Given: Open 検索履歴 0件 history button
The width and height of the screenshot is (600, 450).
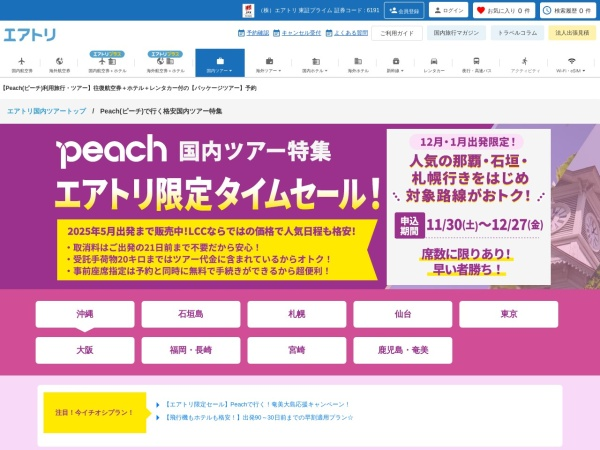Looking at the screenshot, I should [568, 10].
